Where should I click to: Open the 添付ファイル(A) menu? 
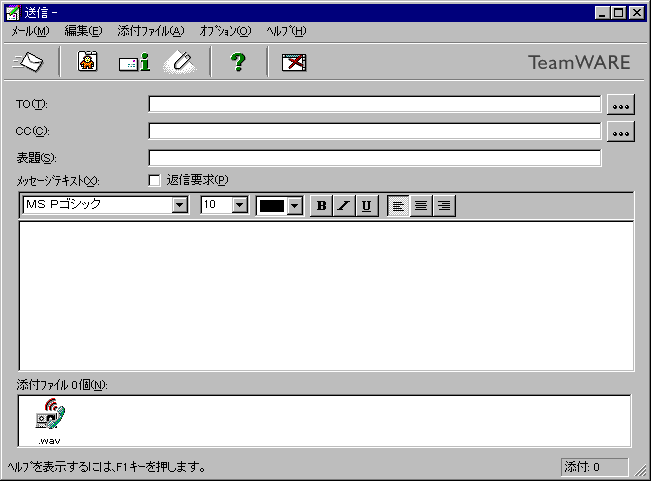coord(151,31)
